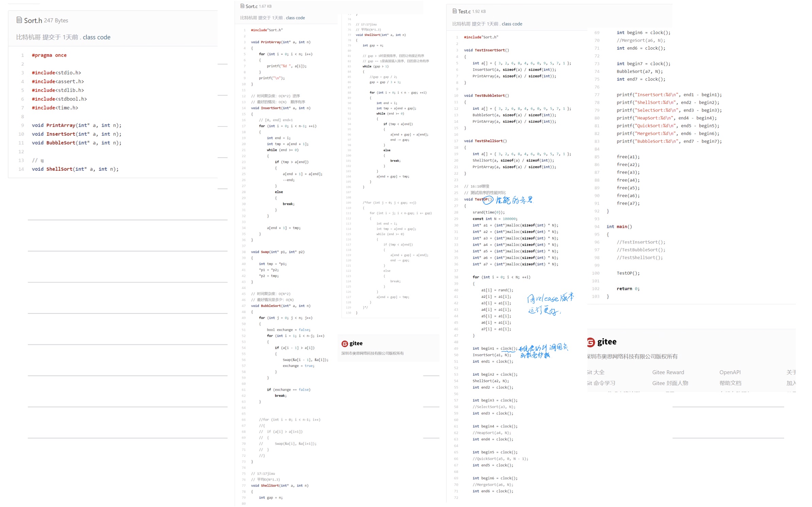Click author 比特杭哥 under the Sort.h title
Image resolution: width=812 pixels, height=507 pixels.
(28, 37)
